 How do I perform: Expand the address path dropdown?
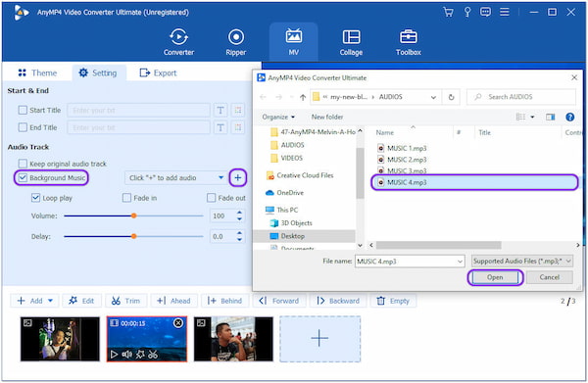(x=433, y=97)
